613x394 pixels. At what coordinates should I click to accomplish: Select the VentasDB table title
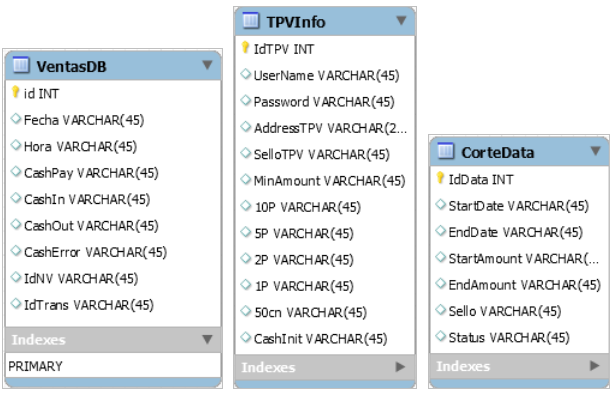pos(72,66)
